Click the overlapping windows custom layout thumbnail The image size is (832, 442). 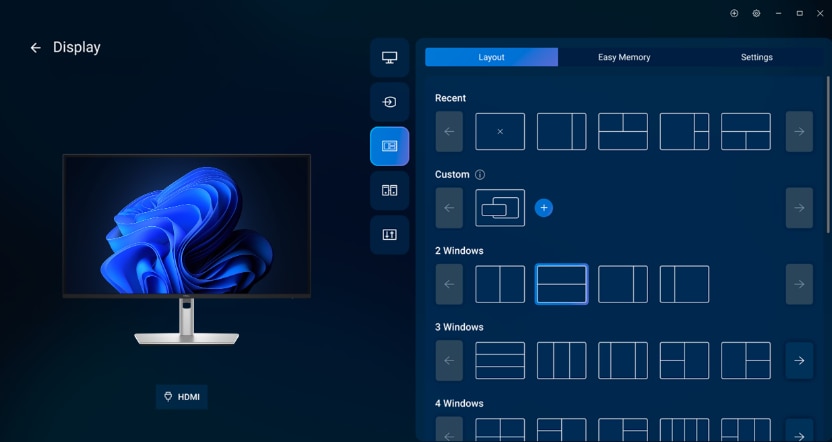pos(500,208)
